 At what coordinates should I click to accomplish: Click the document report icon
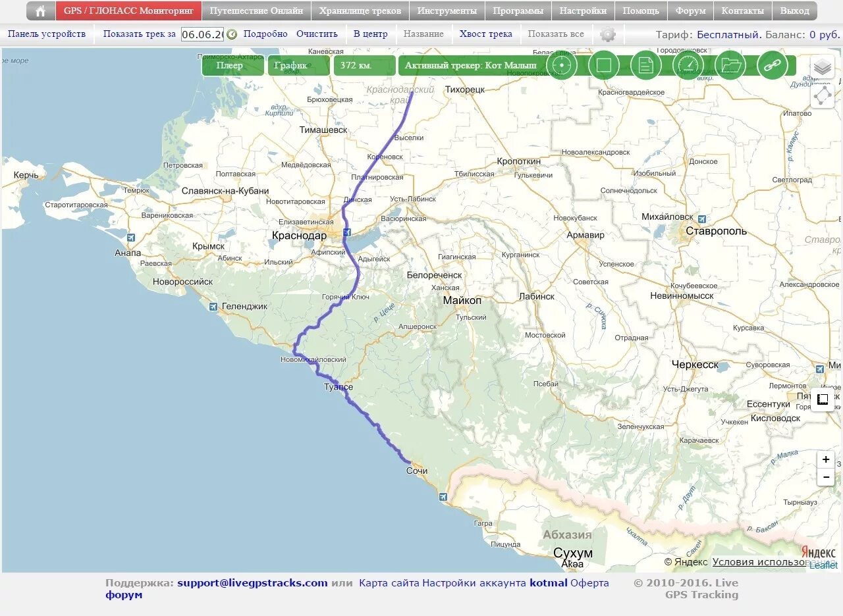[646, 65]
